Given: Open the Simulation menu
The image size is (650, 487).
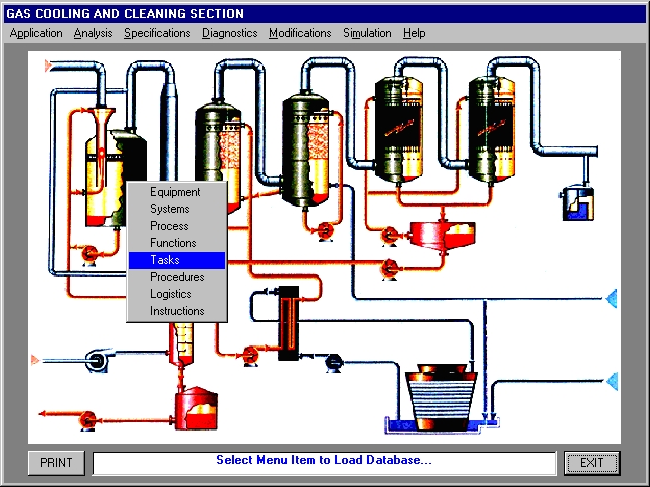Looking at the screenshot, I should click(367, 33).
